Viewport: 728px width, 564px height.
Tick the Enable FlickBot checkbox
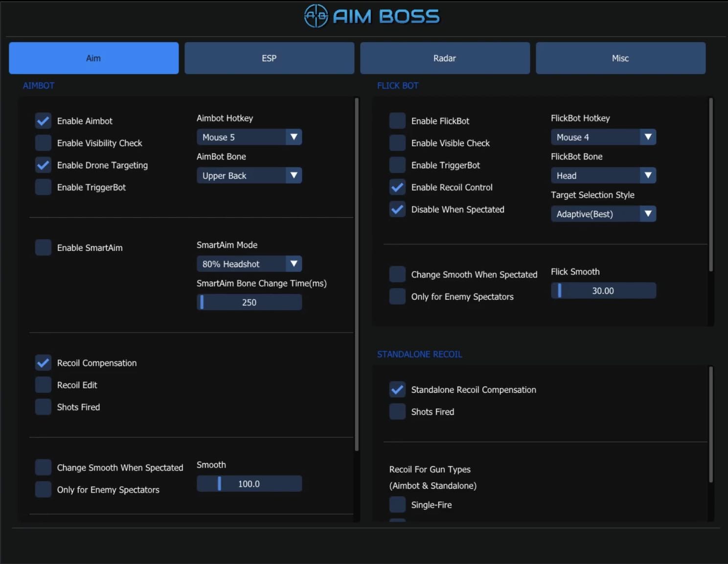(397, 121)
